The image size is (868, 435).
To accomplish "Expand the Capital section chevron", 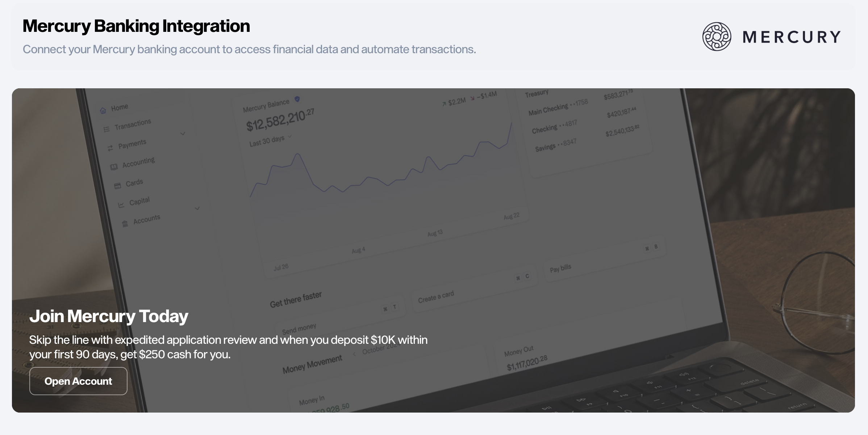I will click(x=197, y=208).
